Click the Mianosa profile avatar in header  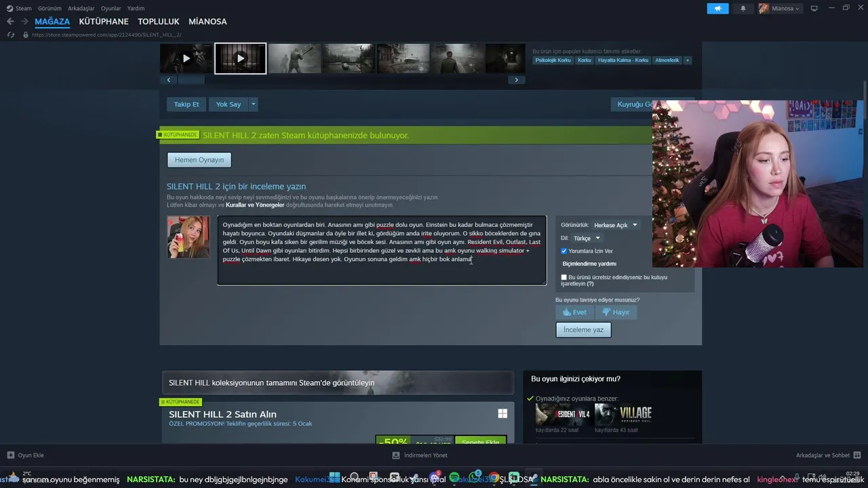pyautogui.click(x=764, y=8)
